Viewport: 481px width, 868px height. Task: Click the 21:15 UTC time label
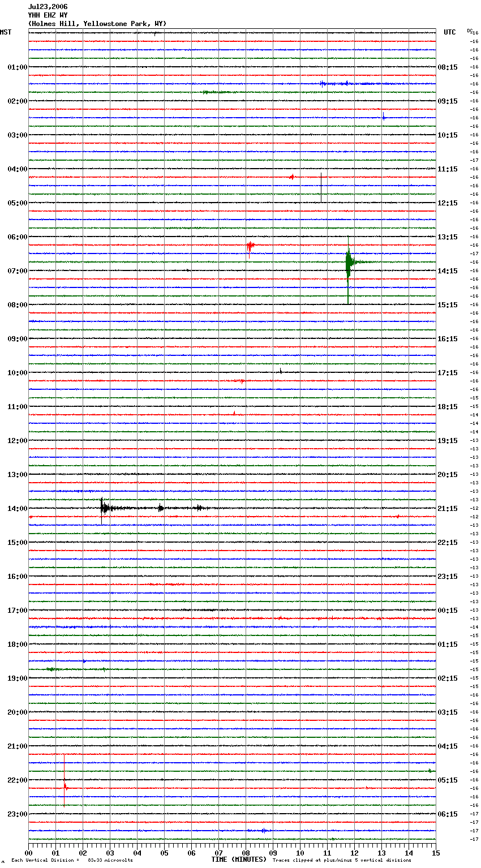(x=448, y=509)
